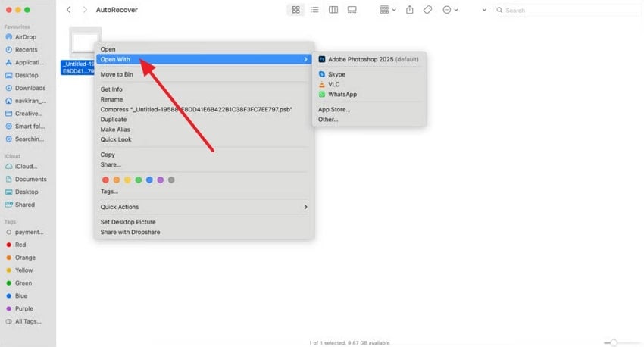
Task: Apply the yellow tag color dot
Action: point(127,180)
